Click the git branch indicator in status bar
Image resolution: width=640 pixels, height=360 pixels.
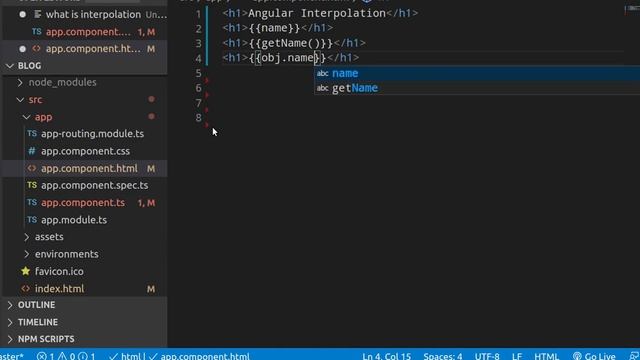point(11,356)
